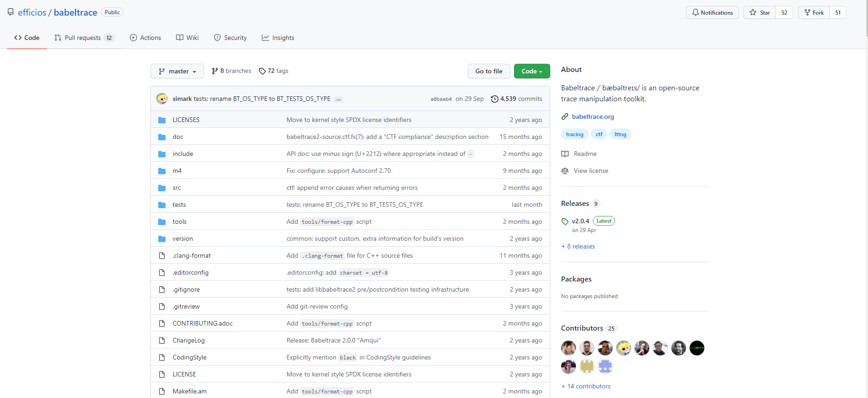Select the lttng topic tag
The width and height of the screenshot is (868, 398).
[x=620, y=134]
